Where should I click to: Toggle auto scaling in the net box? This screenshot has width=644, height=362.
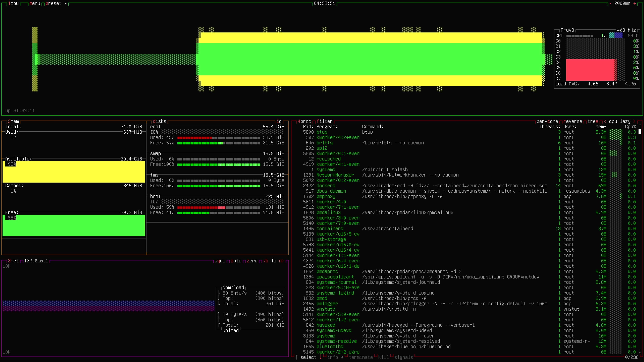coord(236,261)
